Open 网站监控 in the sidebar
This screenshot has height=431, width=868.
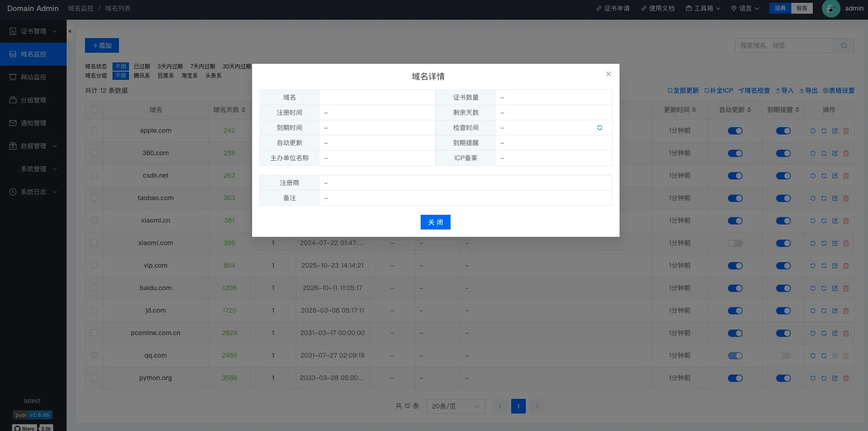click(33, 77)
